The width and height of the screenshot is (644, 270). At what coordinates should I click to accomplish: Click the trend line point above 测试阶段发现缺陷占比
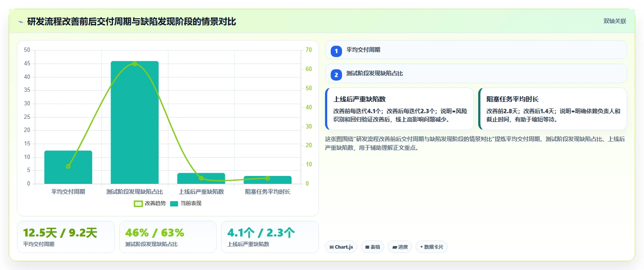(x=134, y=64)
